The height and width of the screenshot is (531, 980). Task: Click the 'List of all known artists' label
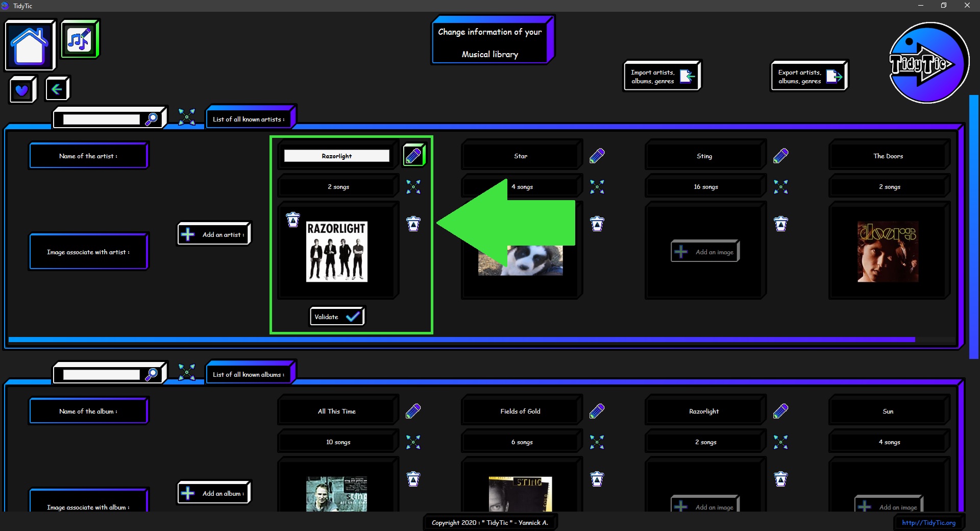[249, 119]
